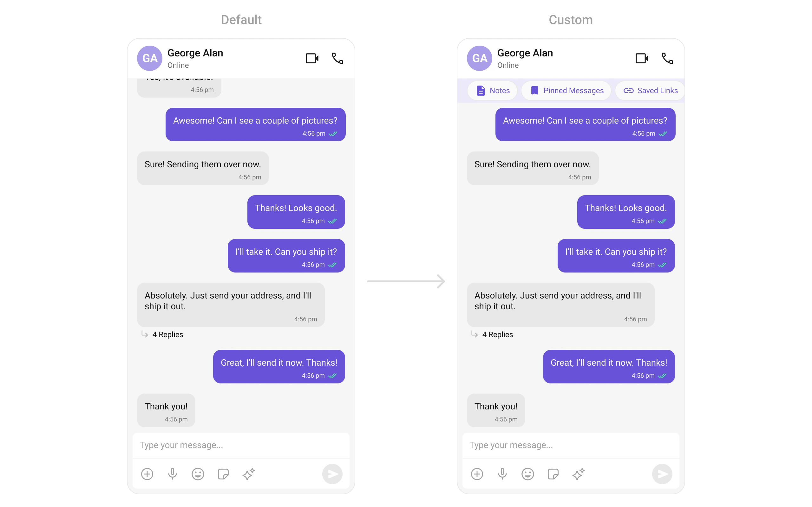This screenshot has width=812, height=507.
Task: Start video call in Default chat header
Action: [x=312, y=58]
